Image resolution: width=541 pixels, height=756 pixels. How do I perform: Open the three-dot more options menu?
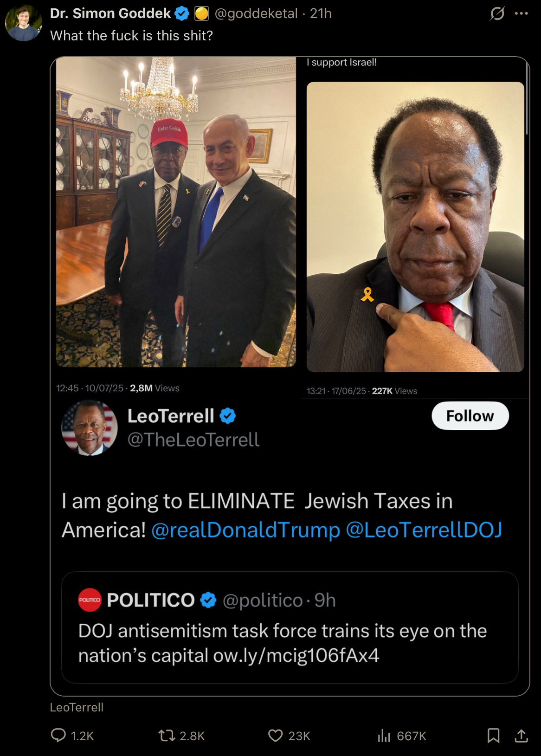(x=522, y=13)
